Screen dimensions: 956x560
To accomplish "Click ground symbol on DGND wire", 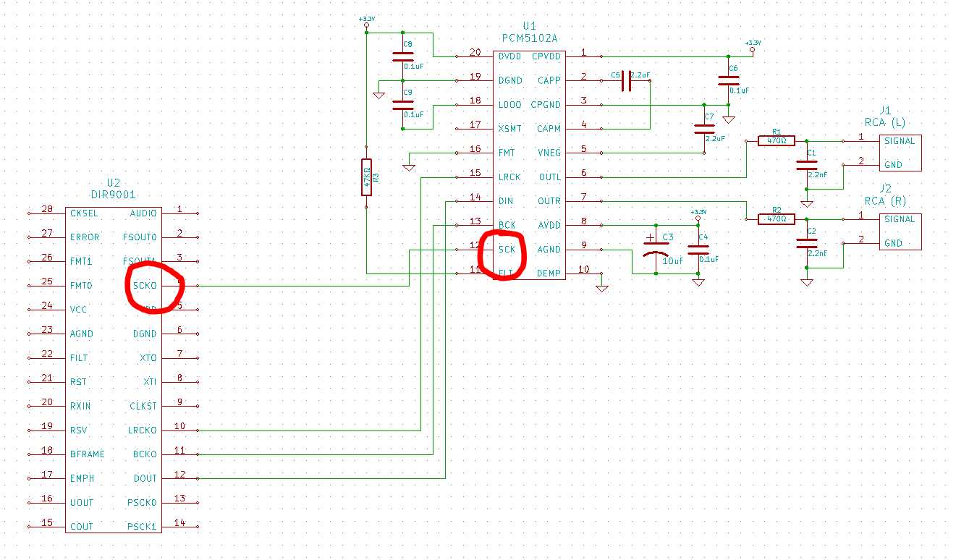I will (x=378, y=95).
